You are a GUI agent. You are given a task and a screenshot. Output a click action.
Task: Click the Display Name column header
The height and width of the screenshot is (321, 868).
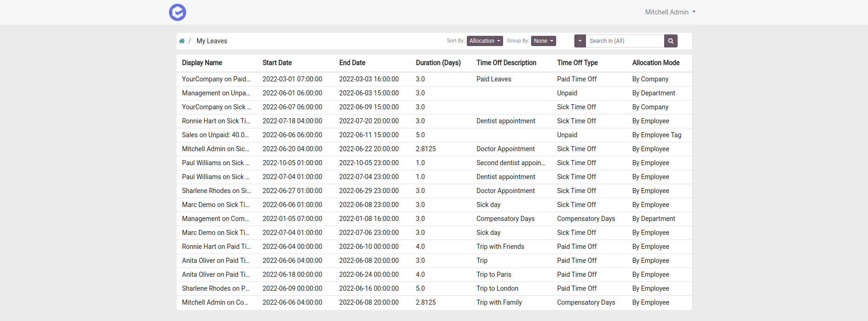[202, 63]
